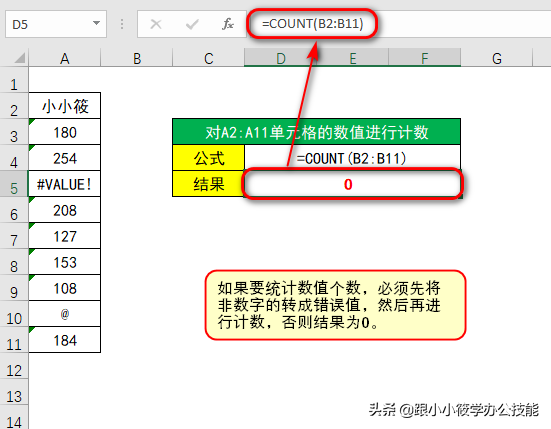The width and height of the screenshot is (551, 429).
Task: Click the yellow 公式 label cell
Action: (x=208, y=158)
